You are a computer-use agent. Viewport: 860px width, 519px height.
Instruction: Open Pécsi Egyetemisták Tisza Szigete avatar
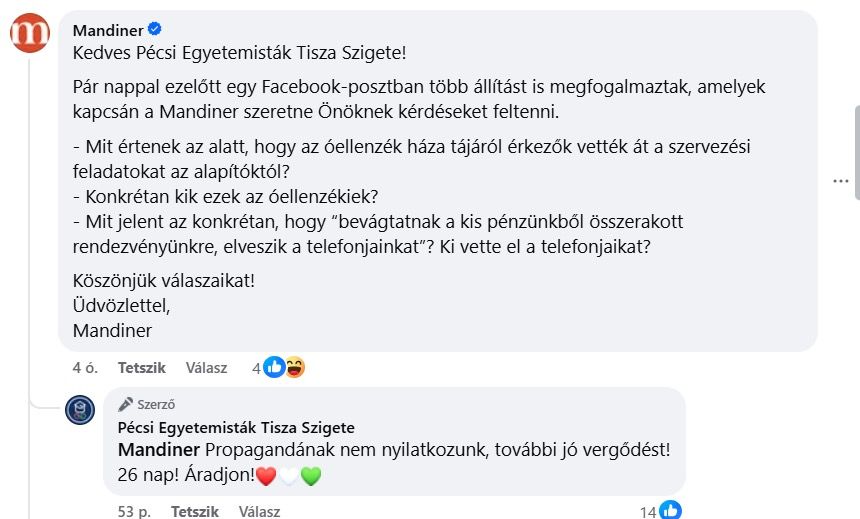80,409
